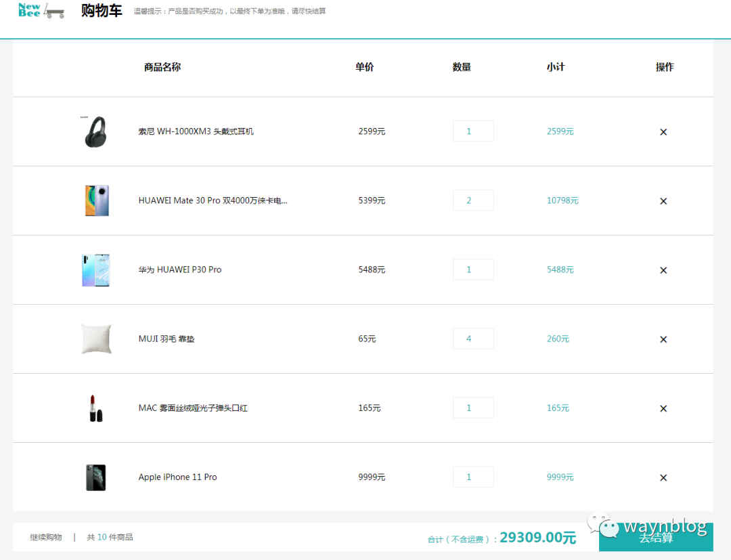Screen dimensions: 731x560
Task: Edit quantity field for MAC 口红
Action: point(473,408)
